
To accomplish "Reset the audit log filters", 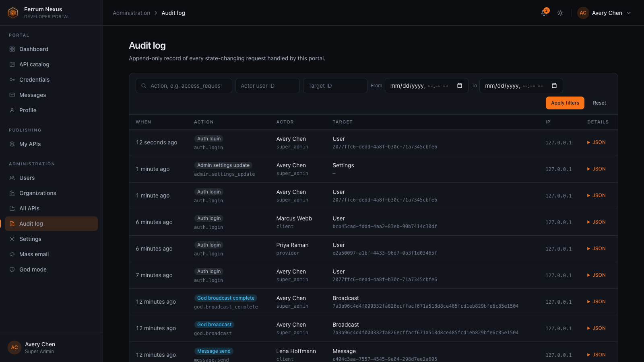I will pos(599,103).
